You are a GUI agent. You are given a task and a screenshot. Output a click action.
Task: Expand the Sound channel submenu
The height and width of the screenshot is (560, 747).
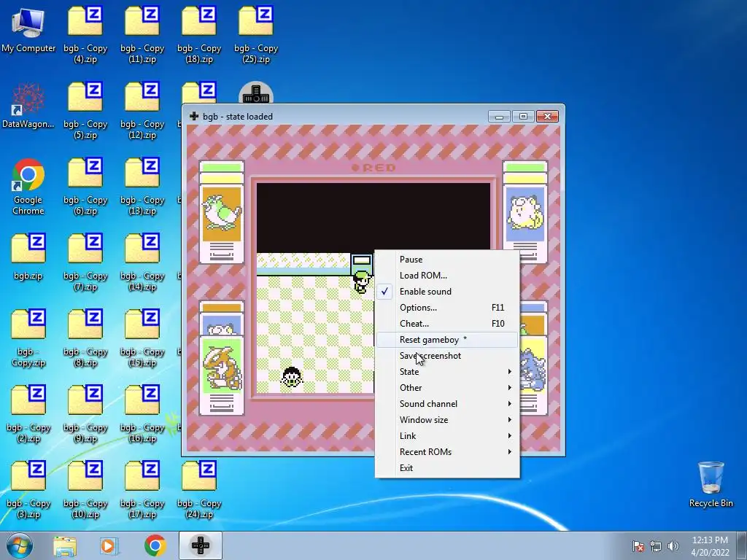click(x=447, y=404)
